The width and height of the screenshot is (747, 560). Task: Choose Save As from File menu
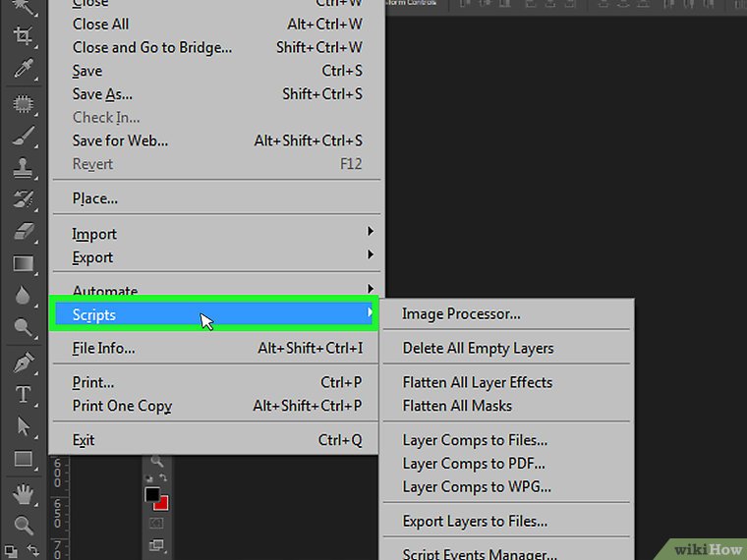tap(102, 94)
